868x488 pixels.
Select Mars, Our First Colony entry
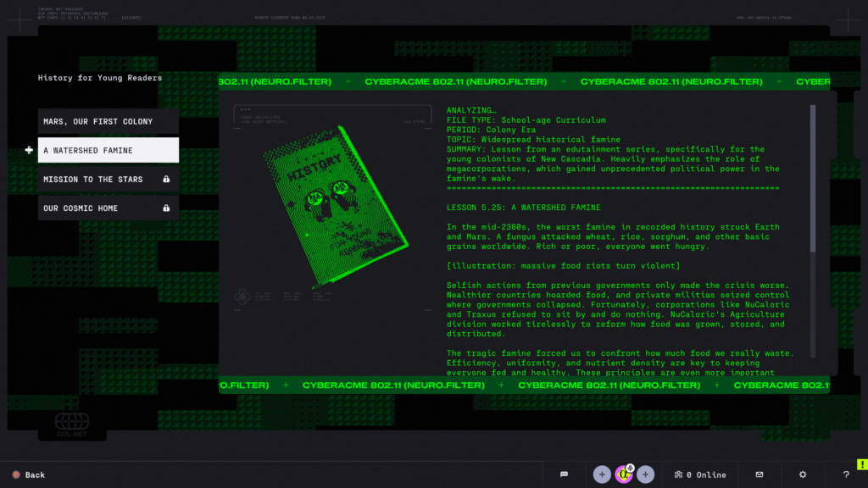108,121
